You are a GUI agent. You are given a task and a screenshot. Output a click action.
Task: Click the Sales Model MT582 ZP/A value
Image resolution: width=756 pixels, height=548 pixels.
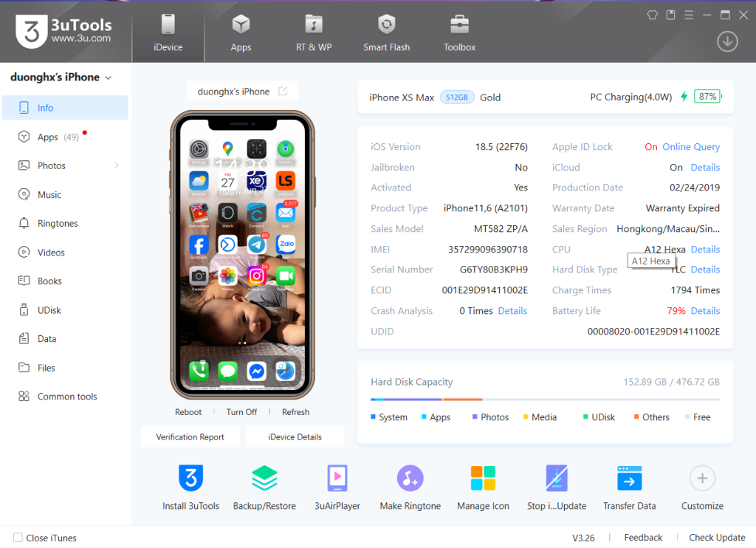tap(501, 229)
